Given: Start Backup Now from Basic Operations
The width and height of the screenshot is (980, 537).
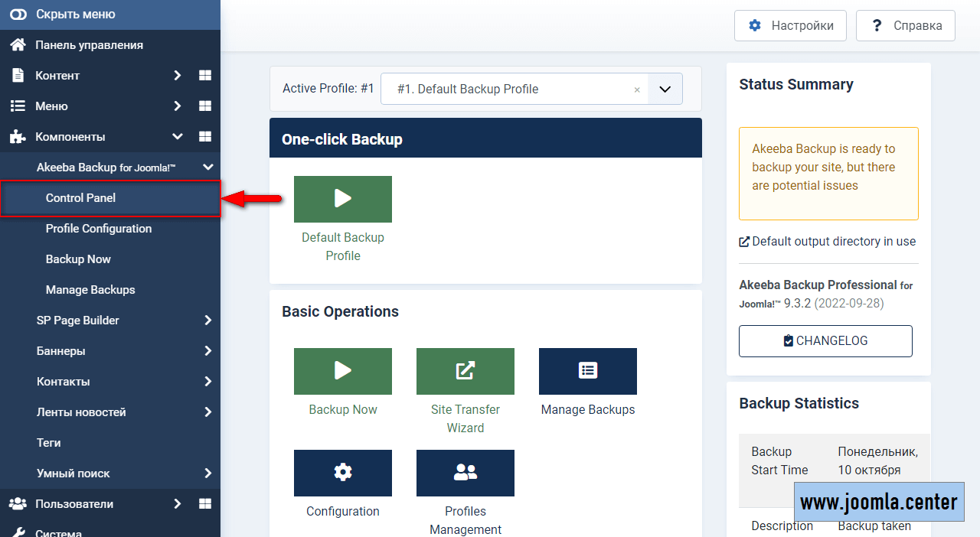Looking at the screenshot, I should click(342, 372).
